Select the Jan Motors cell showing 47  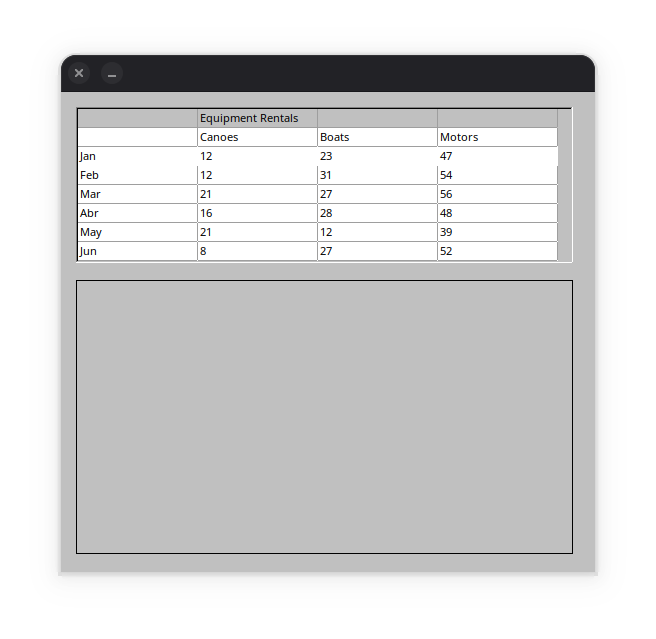click(497, 156)
